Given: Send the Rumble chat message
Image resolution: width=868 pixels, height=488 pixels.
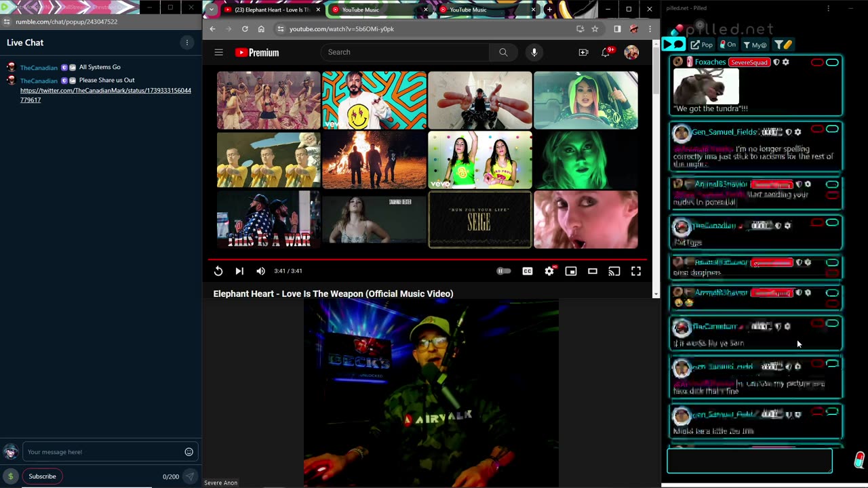Looking at the screenshot, I should [x=191, y=476].
